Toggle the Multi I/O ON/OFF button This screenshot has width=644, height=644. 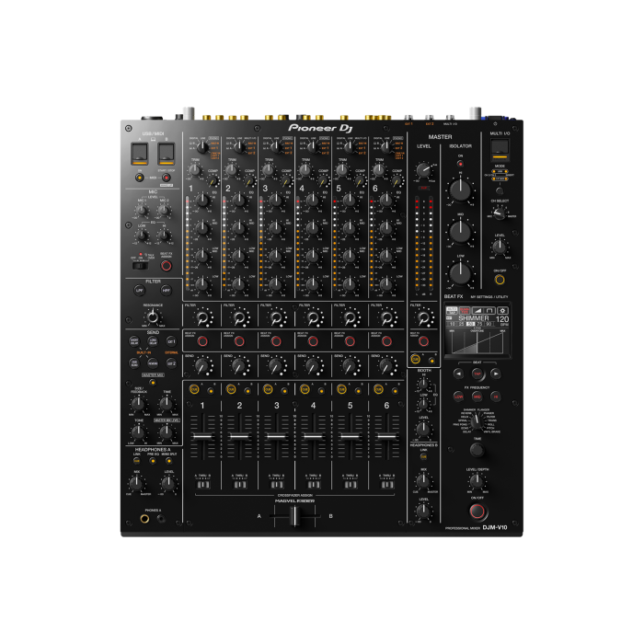(x=500, y=280)
